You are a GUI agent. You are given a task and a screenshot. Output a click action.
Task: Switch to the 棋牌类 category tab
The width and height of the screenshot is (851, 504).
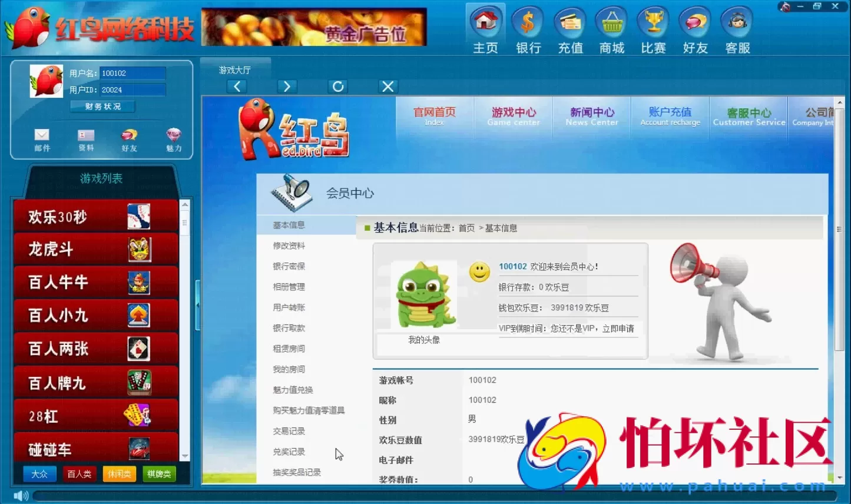(x=158, y=473)
